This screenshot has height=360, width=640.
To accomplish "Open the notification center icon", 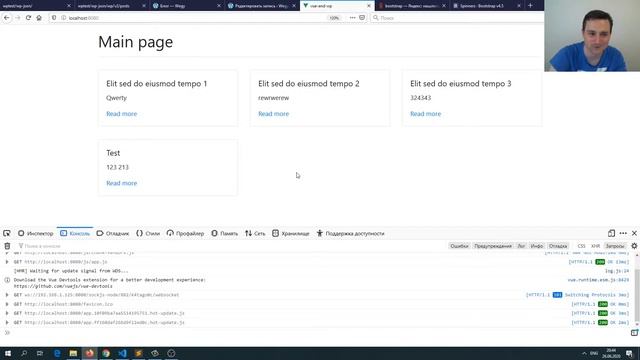I will coord(629,353).
